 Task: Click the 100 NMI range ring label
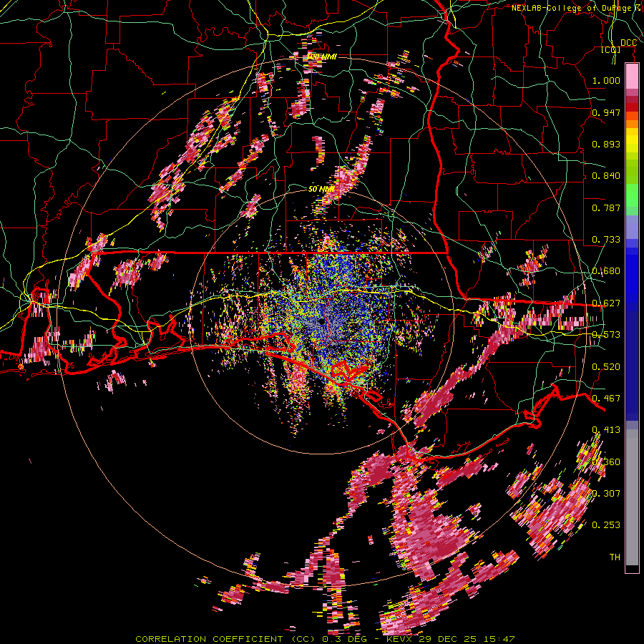[321, 57]
